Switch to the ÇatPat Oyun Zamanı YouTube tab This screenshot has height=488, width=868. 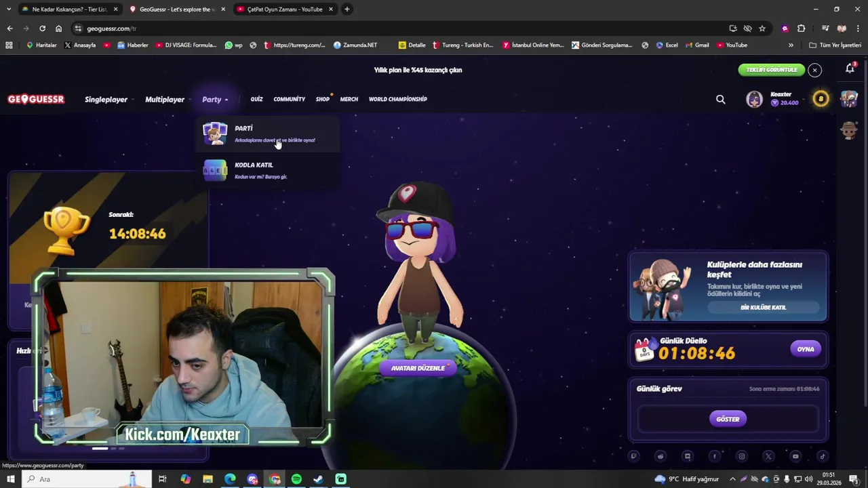(x=285, y=9)
